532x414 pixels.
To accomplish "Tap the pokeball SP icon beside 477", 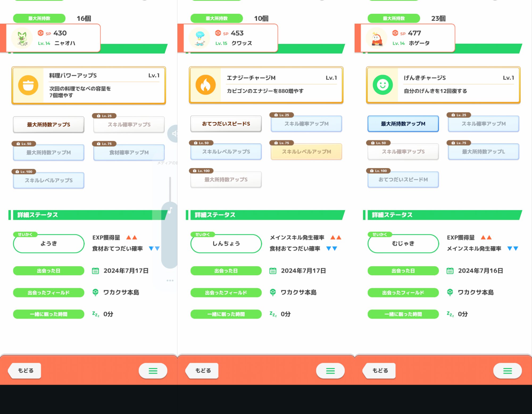I will point(395,33).
